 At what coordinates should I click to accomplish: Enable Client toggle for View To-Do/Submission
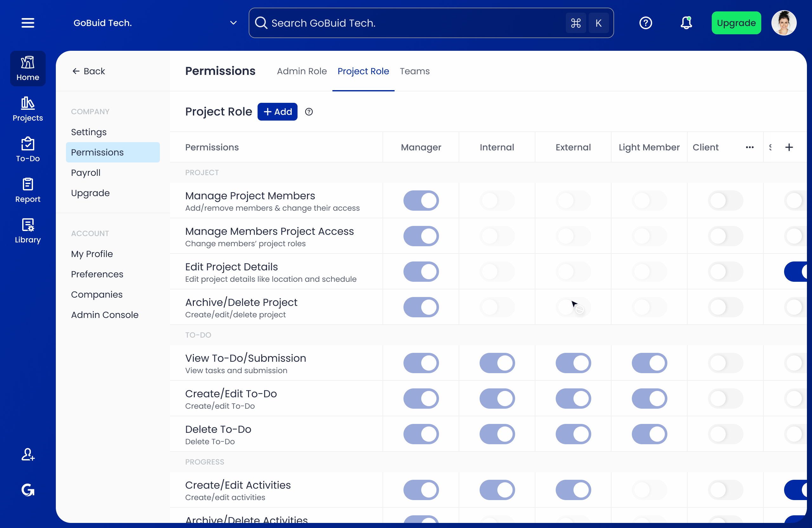click(x=725, y=363)
